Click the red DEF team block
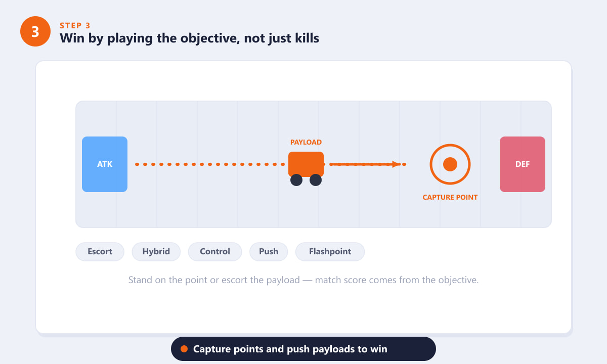This screenshot has height=364, width=607. click(x=523, y=164)
